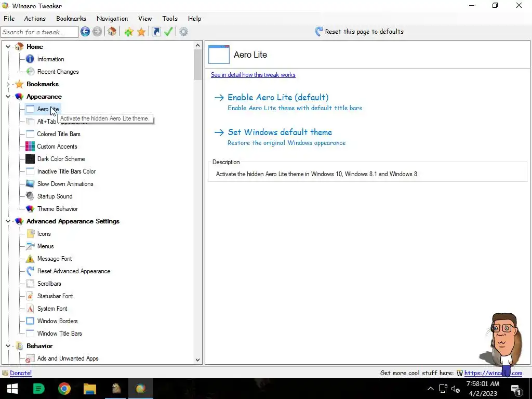This screenshot has height=399, width=532.
Task: Open 'See in detail how this tweak works' link
Action: tap(253, 75)
